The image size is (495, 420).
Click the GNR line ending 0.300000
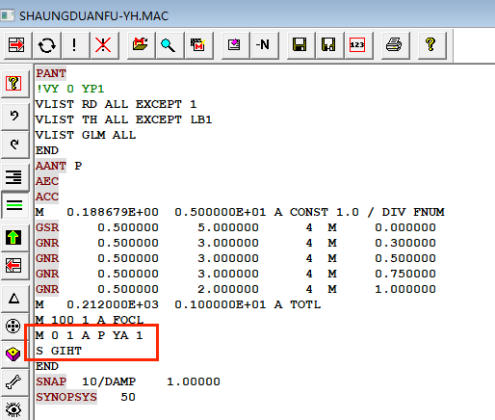(236, 243)
